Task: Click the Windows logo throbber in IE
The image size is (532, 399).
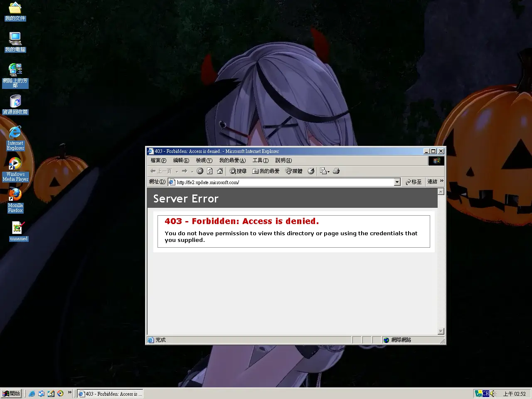Action: point(436,161)
